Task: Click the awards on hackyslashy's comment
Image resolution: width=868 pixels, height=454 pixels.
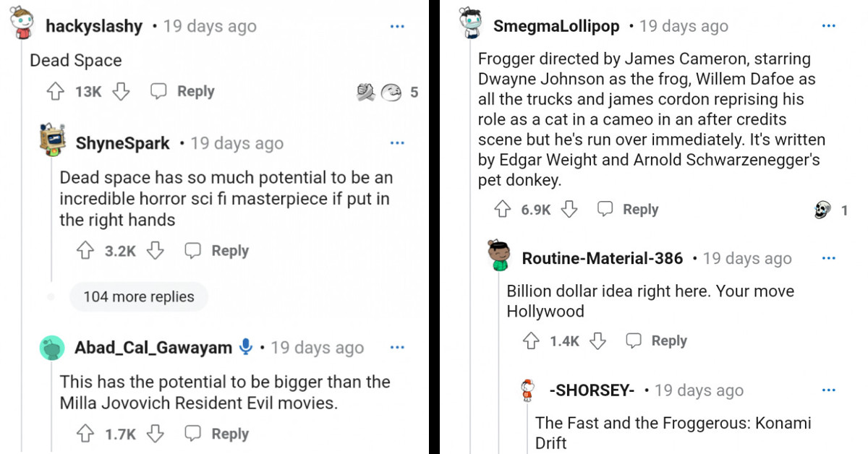Action: pyautogui.click(x=380, y=92)
